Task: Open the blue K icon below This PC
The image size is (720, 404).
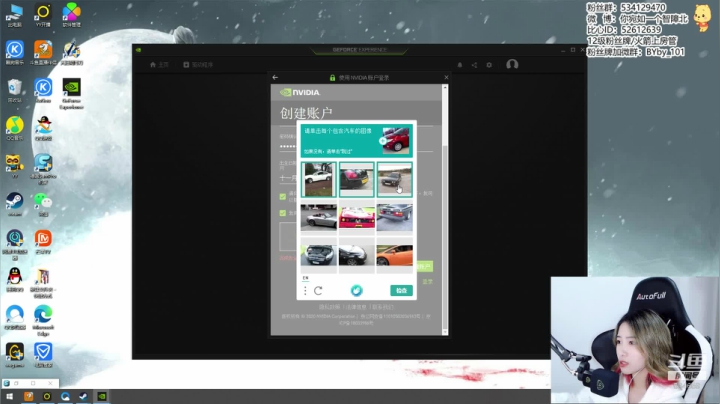Action: [x=15, y=52]
